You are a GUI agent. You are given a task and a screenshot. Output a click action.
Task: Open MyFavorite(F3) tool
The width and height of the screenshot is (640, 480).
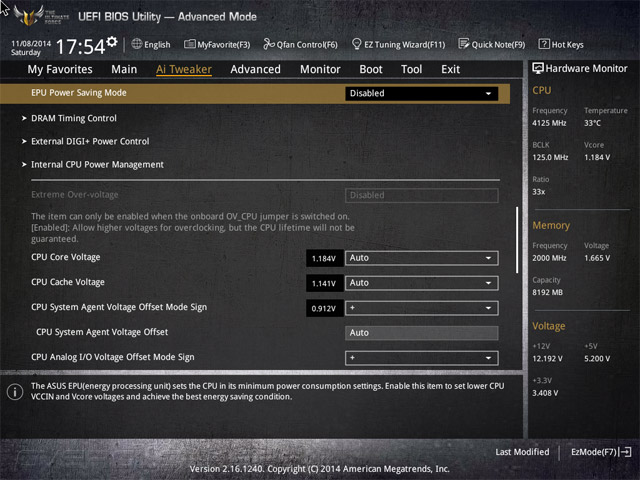tap(217, 44)
